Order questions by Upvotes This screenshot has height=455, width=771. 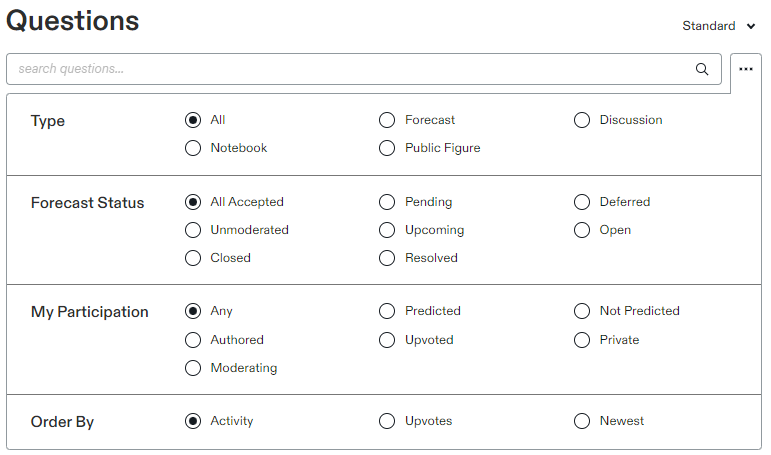[387, 422]
